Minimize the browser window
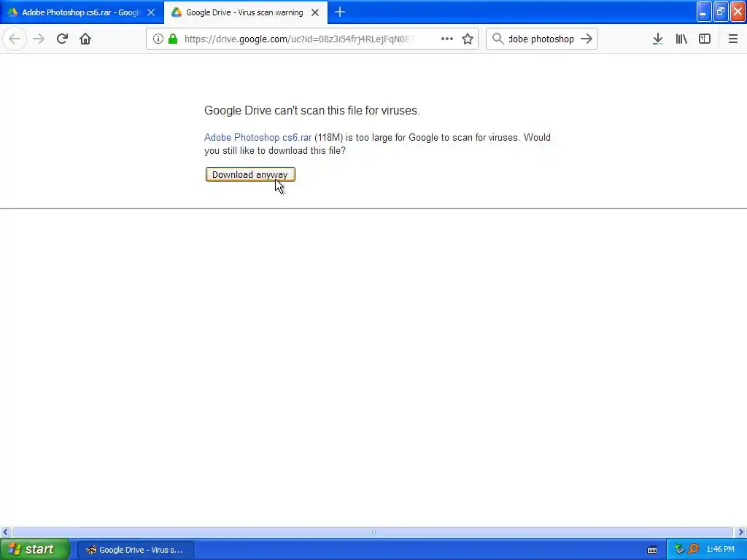The width and height of the screenshot is (747, 560). click(704, 12)
